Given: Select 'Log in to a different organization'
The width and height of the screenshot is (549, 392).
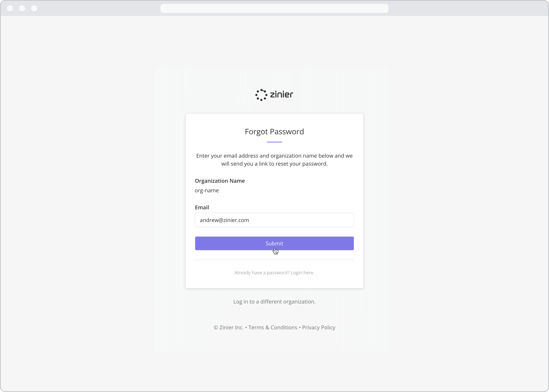Looking at the screenshot, I should click(x=274, y=301).
